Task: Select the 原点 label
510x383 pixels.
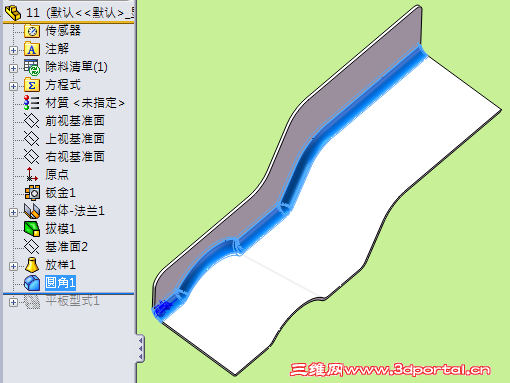Action: click(x=57, y=175)
